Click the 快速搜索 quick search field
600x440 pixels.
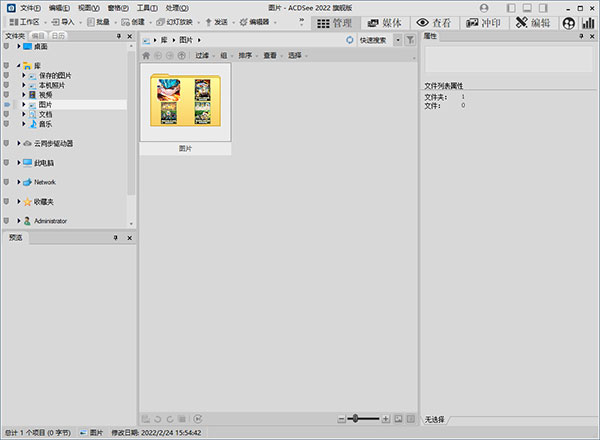tap(375, 40)
